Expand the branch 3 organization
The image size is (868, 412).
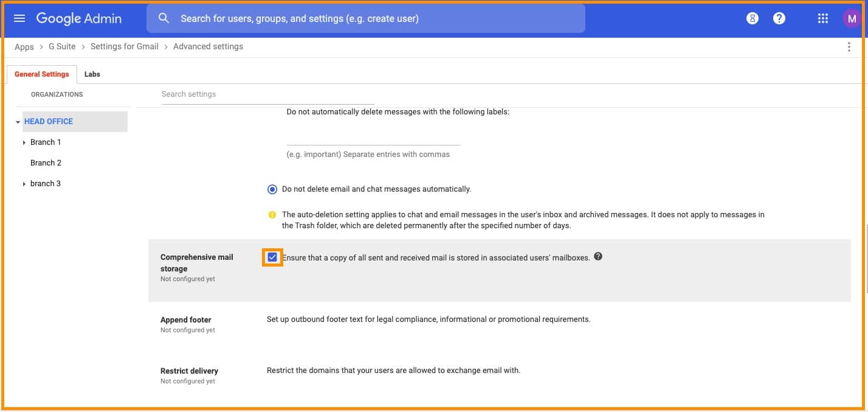[x=24, y=184]
